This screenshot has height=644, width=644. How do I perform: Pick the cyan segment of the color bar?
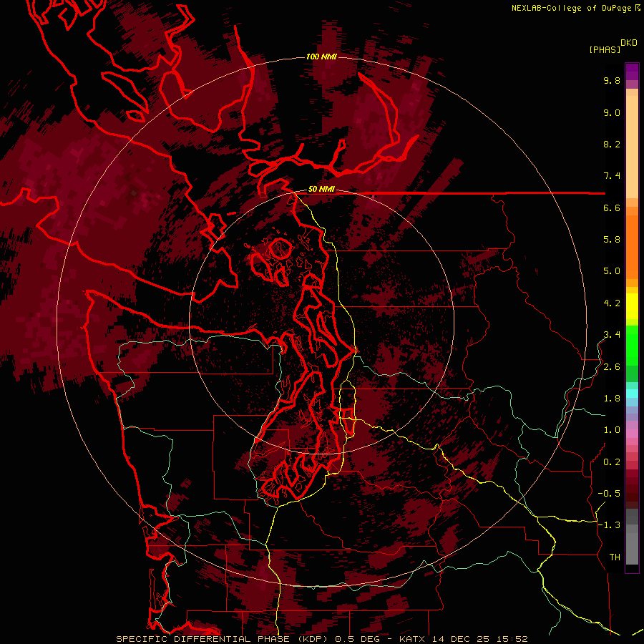click(632, 394)
